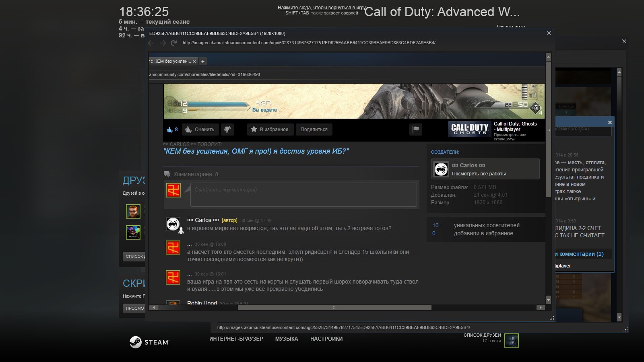The image size is (644, 362).
Task: Click the vertical scrollbar thumb of the browser
Action: [x=548, y=129]
